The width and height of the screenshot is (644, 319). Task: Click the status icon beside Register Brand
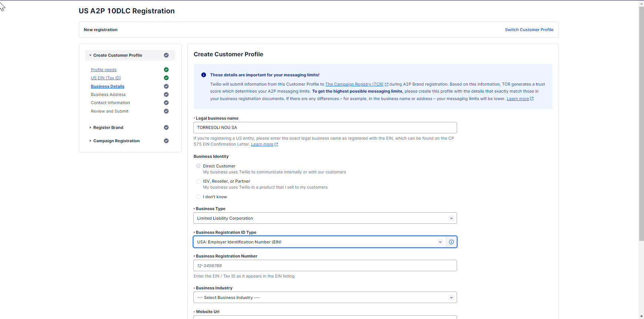point(166,127)
